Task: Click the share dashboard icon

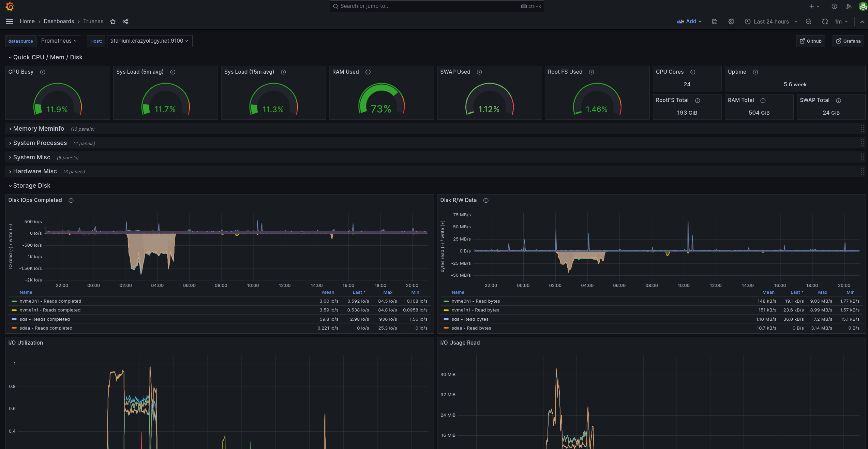Action: (125, 21)
